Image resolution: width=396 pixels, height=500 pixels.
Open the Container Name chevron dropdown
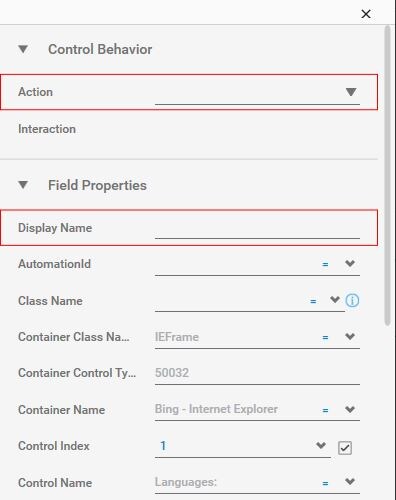click(x=350, y=409)
